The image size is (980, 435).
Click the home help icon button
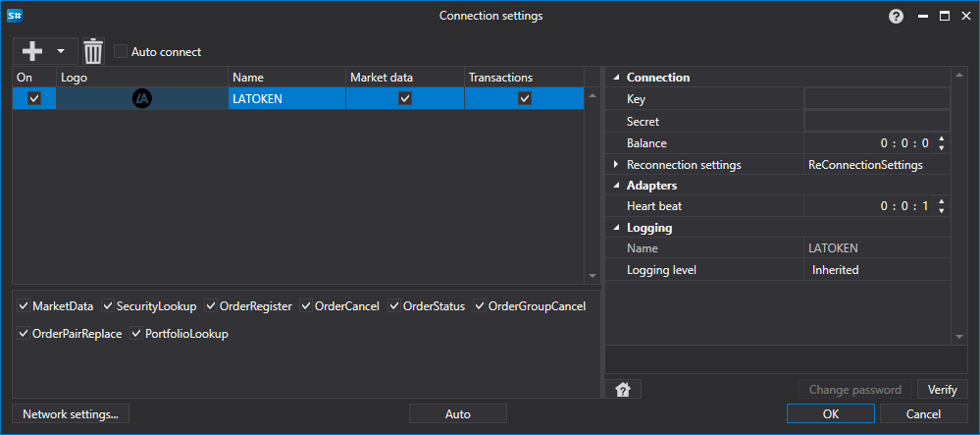[x=623, y=389]
